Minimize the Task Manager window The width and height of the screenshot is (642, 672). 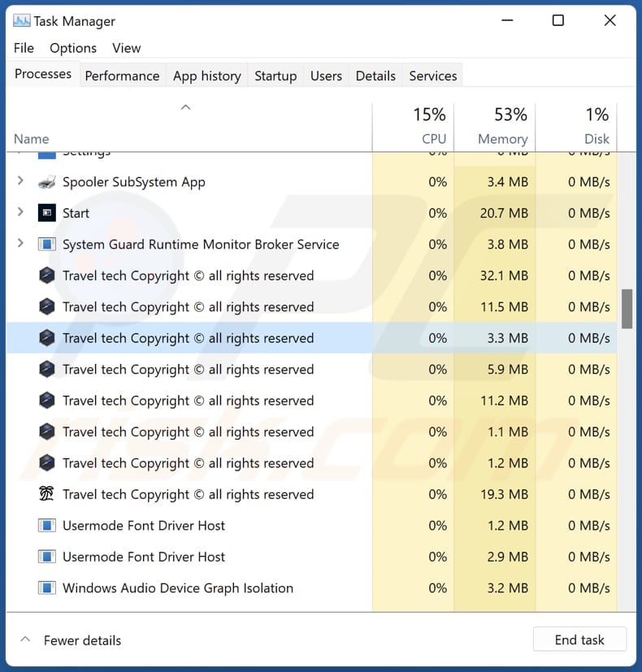click(507, 20)
